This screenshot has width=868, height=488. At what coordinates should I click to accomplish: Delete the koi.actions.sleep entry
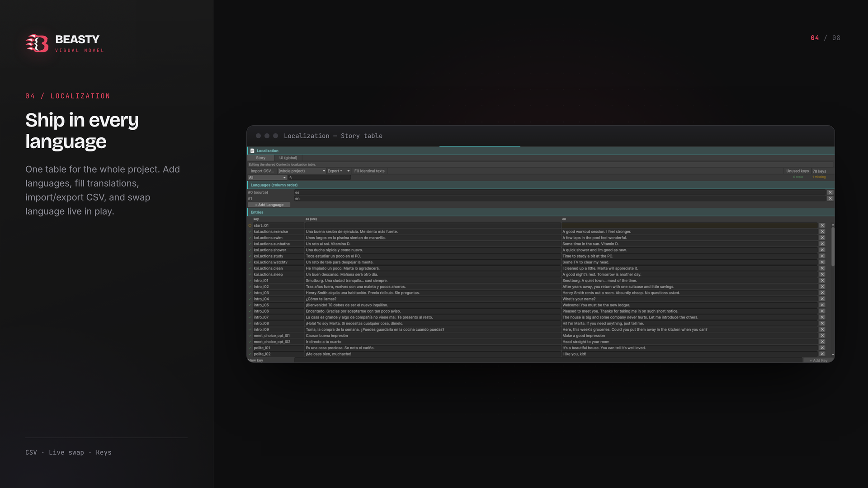point(822,274)
